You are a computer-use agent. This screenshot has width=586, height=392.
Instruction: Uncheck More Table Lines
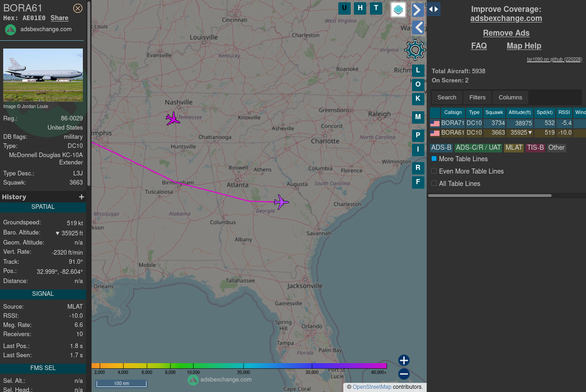point(434,158)
